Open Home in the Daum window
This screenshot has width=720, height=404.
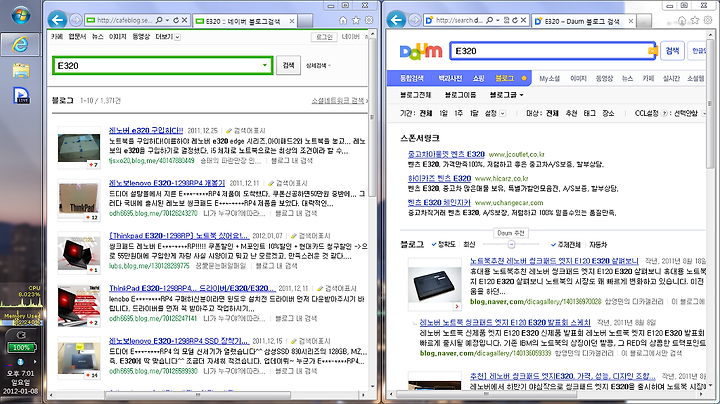[x=682, y=20]
